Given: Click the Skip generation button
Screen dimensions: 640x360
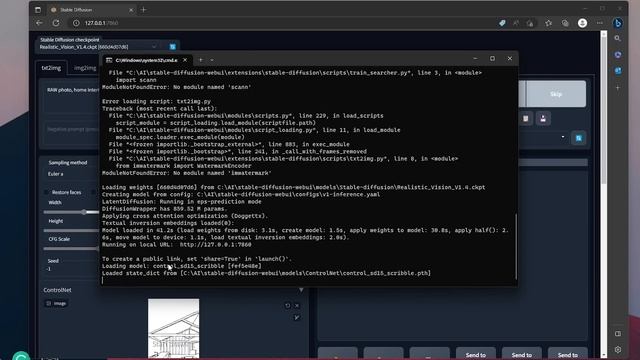Looking at the screenshot, I should [x=556, y=94].
